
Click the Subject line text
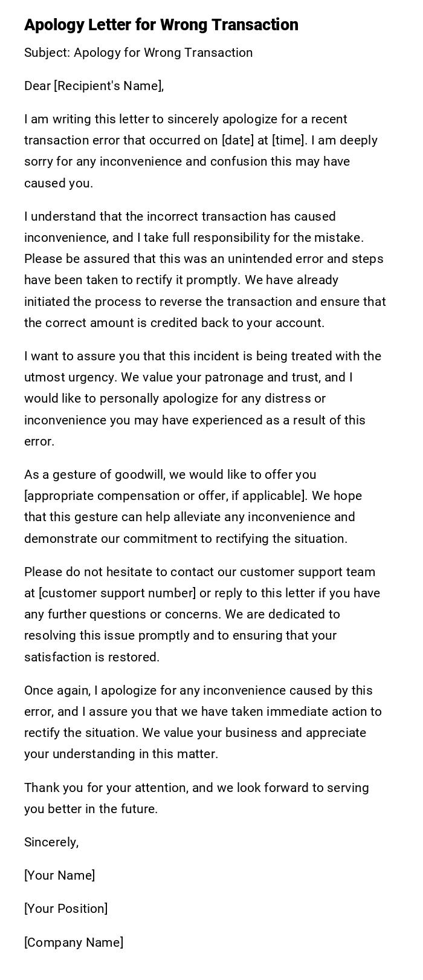138,53
